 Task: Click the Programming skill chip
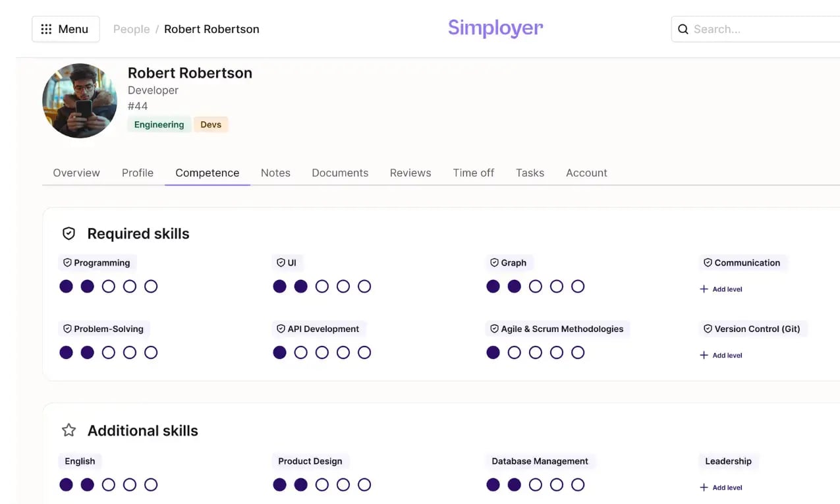coord(97,262)
